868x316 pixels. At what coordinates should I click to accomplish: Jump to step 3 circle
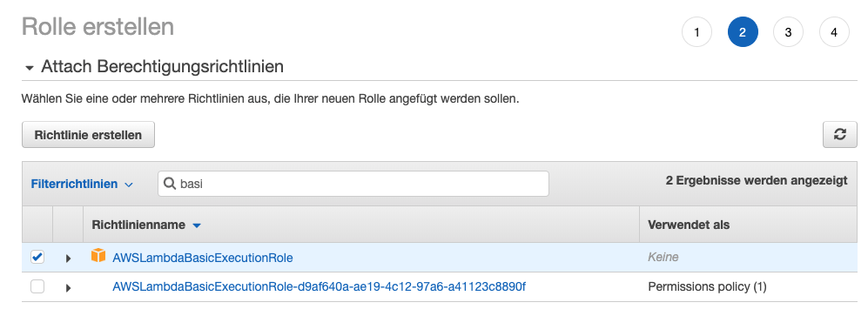click(788, 32)
